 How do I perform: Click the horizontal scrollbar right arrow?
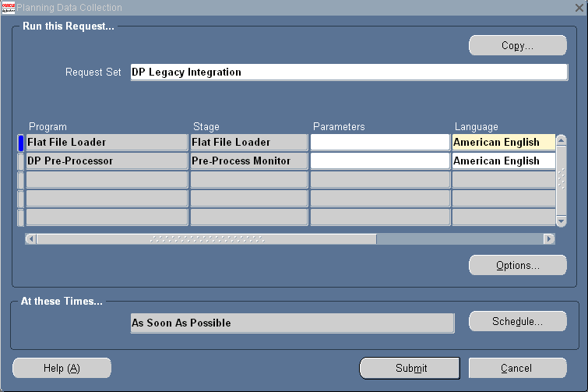coord(549,238)
